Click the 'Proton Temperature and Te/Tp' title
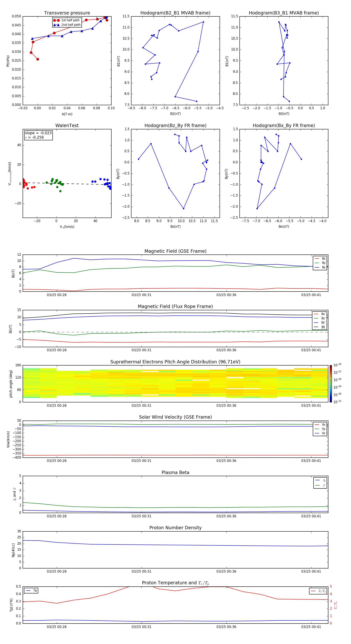Screen dimensions: 351x644 coord(175,583)
